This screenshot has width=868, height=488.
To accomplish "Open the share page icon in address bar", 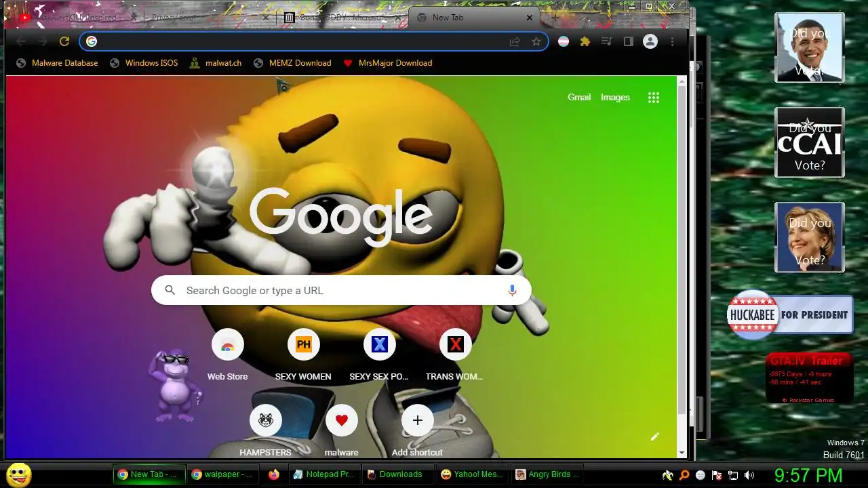I will (515, 41).
